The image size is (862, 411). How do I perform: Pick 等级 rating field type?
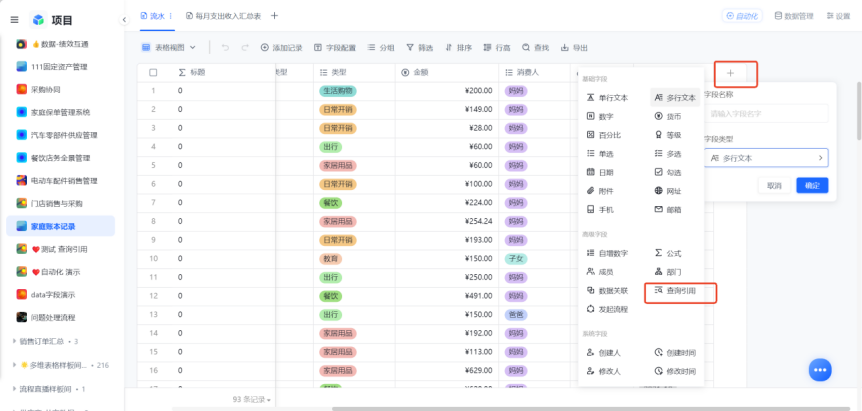(x=668, y=135)
